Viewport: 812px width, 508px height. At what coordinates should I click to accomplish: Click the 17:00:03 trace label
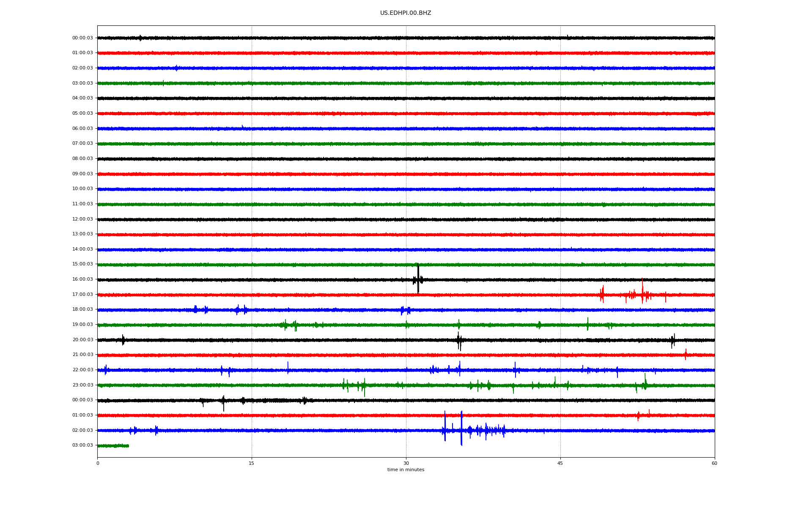click(82, 295)
